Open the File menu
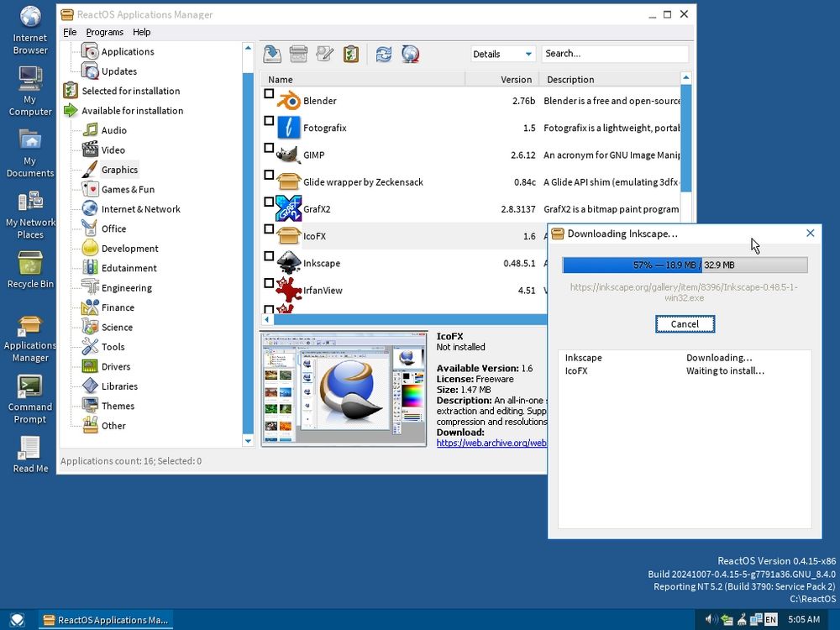Image resolution: width=840 pixels, height=630 pixels. click(x=70, y=32)
